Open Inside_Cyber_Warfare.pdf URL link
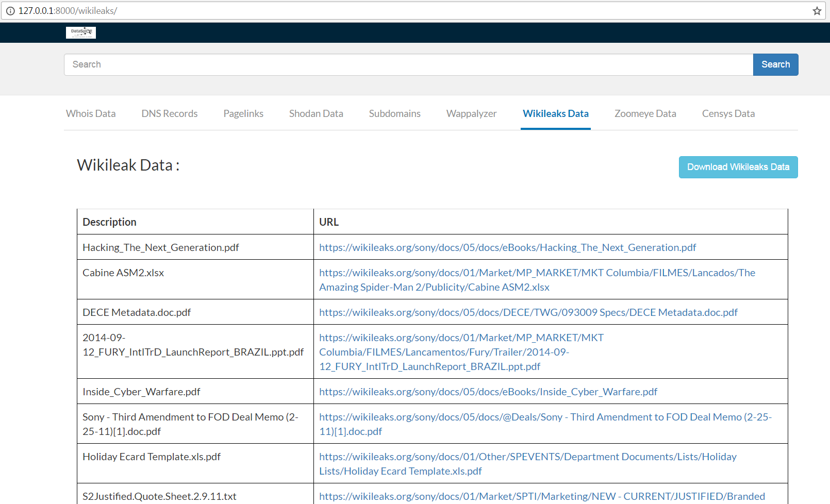The height and width of the screenshot is (504, 830). (488, 392)
